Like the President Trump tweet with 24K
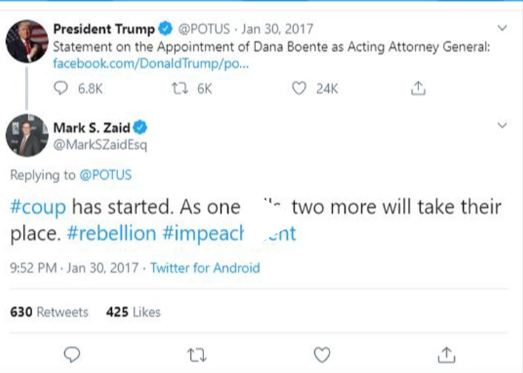This screenshot has width=523, height=373. (x=299, y=88)
